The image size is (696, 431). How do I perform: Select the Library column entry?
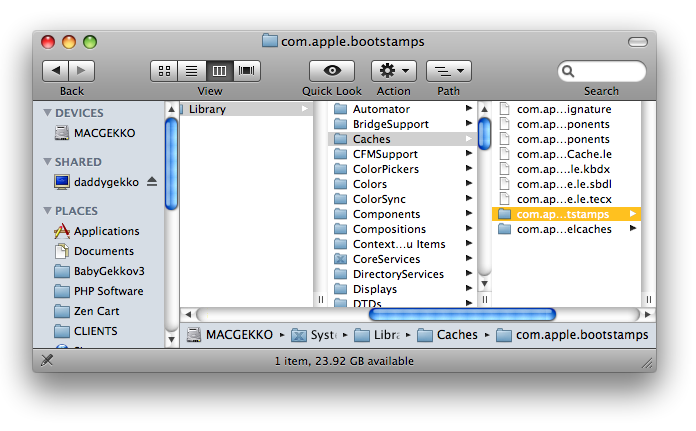(x=246, y=109)
